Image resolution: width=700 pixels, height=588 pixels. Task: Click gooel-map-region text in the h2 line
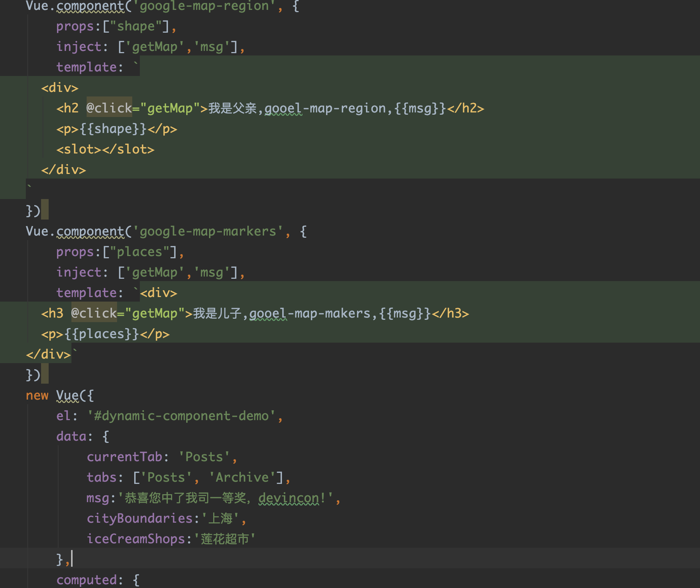coord(325,109)
